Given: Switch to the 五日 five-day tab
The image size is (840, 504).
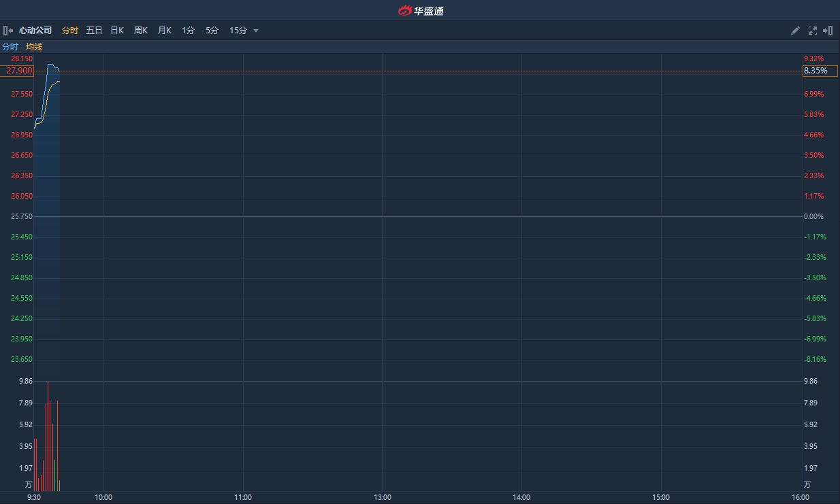Looking at the screenshot, I should pos(94,31).
